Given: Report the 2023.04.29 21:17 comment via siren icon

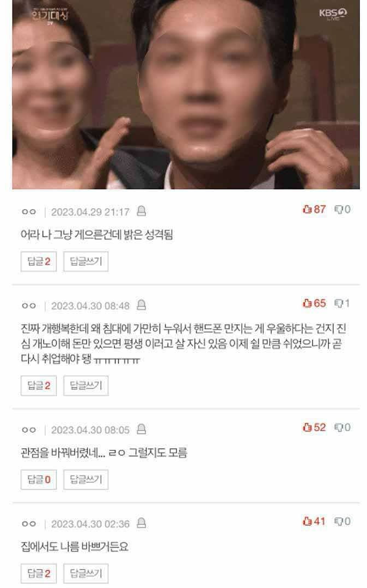Looking at the screenshot, I should pos(142,211).
